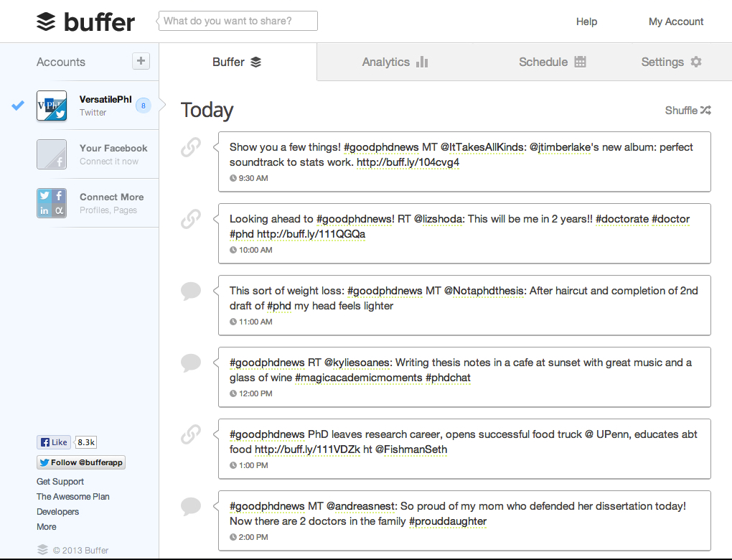Screen dimensions: 732x560
Task: Open the Help menu
Action: tap(586, 22)
